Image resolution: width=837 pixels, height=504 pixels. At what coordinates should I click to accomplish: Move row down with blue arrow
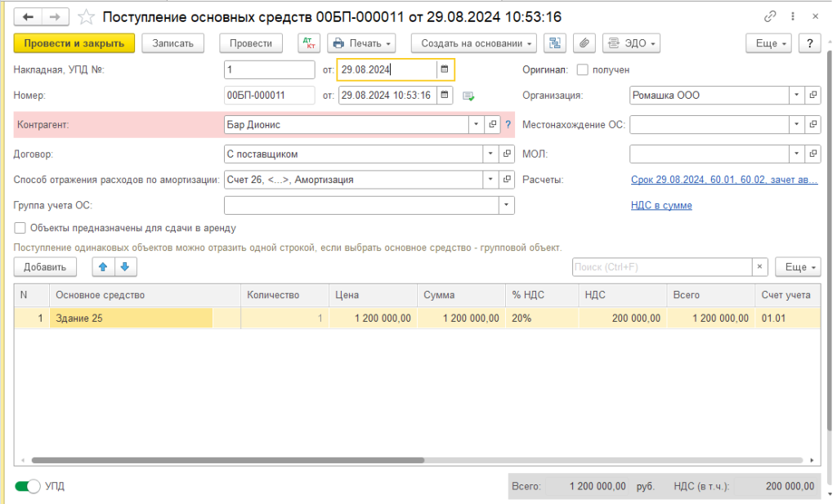(x=124, y=266)
